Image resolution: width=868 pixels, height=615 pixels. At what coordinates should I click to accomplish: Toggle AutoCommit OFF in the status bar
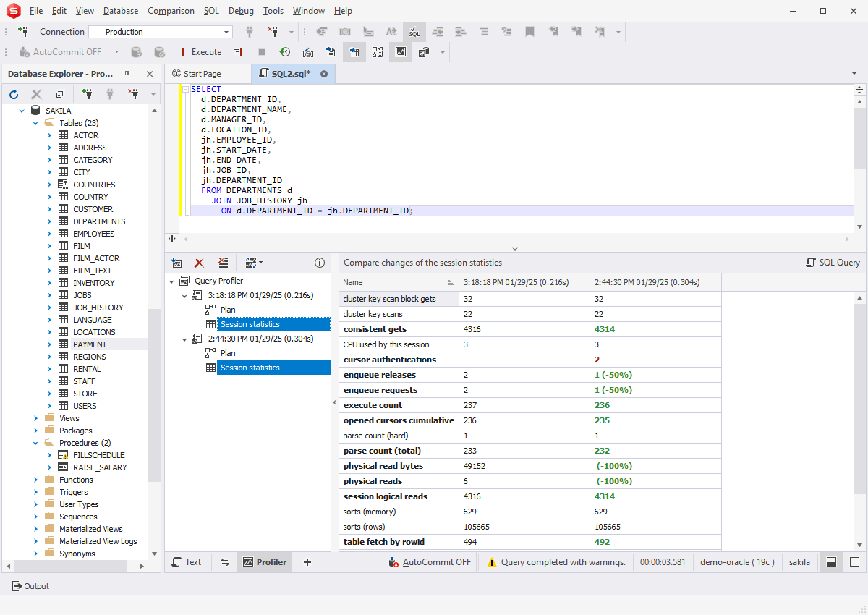tap(430, 562)
